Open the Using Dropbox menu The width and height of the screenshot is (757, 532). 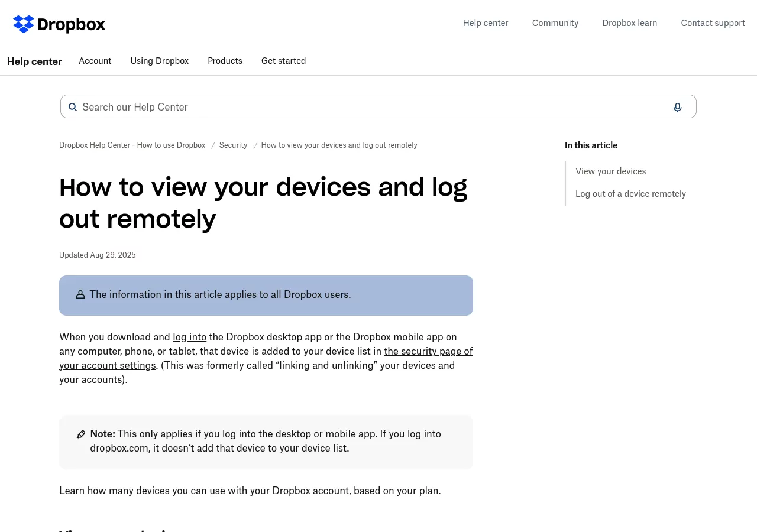pyautogui.click(x=160, y=61)
